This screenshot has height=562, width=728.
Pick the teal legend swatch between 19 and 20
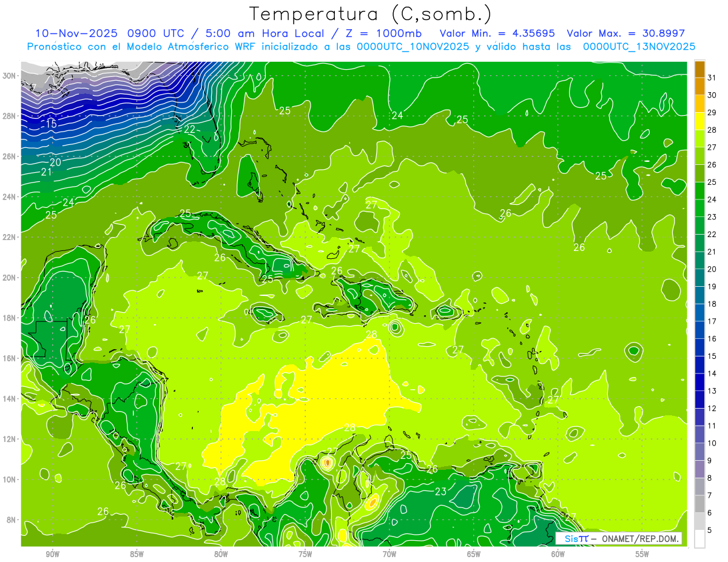point(699,278)
